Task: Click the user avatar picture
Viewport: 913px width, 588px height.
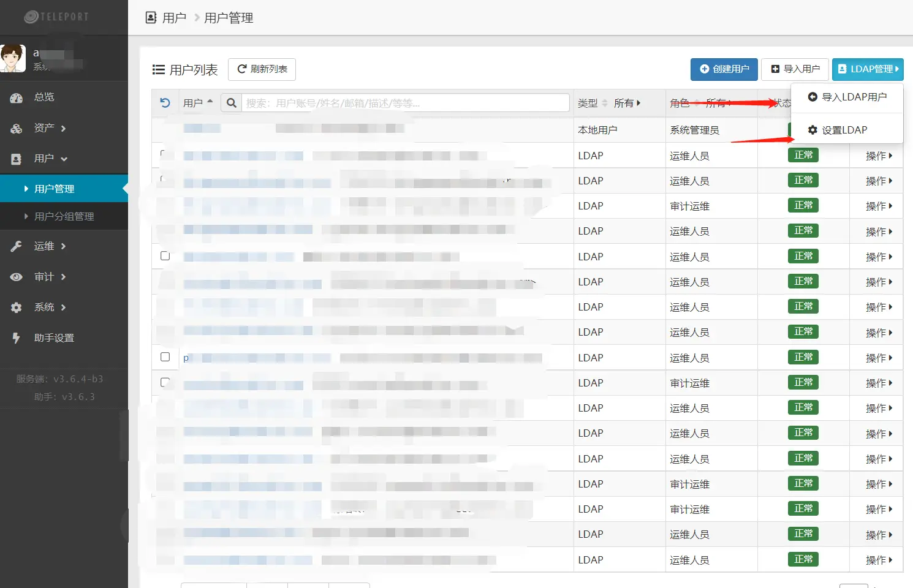Action: tap(13, 58)
